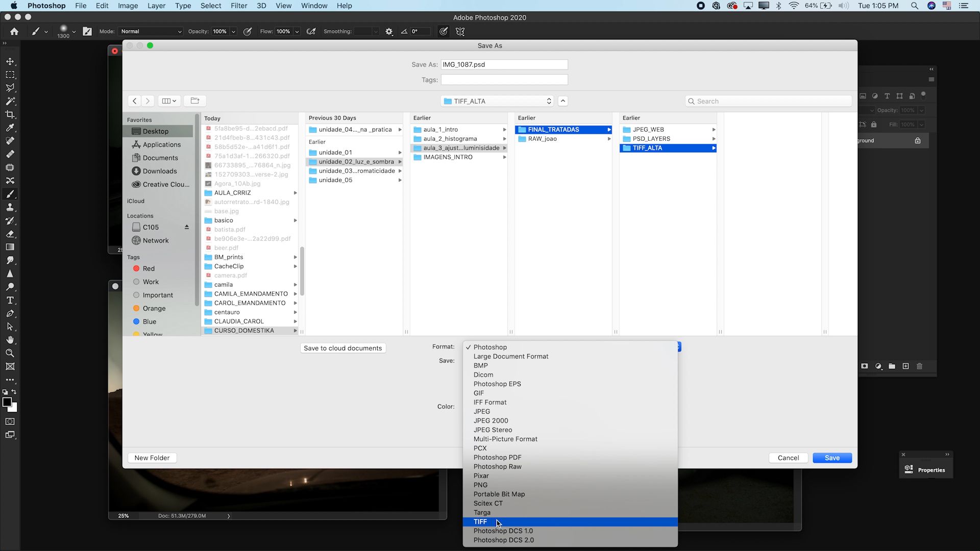Expand the unidade_05 folder

click(x=400, y=180)
